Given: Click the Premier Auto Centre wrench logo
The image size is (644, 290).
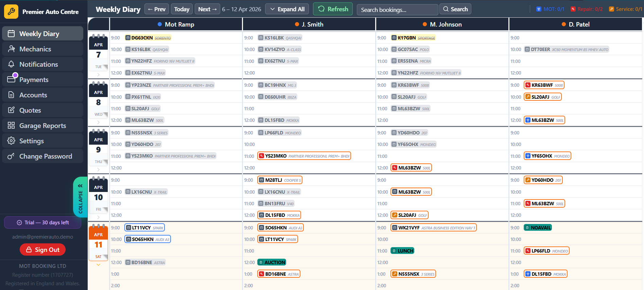Looking at the screenshot, I should click(x=11, y=12).
